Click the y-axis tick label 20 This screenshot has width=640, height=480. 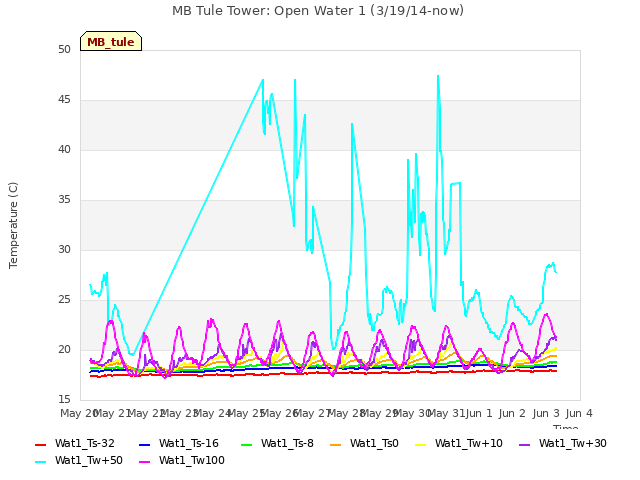[64, 350]
